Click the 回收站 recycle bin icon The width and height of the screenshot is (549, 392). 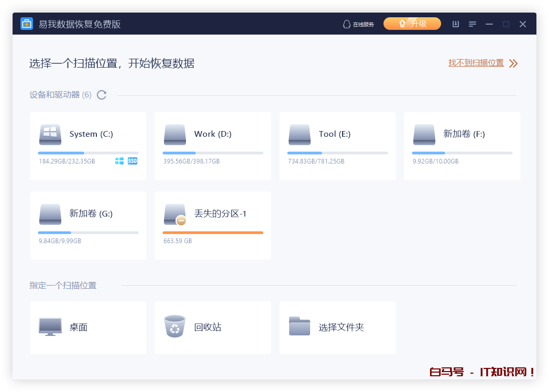click(x=174, y=326)
